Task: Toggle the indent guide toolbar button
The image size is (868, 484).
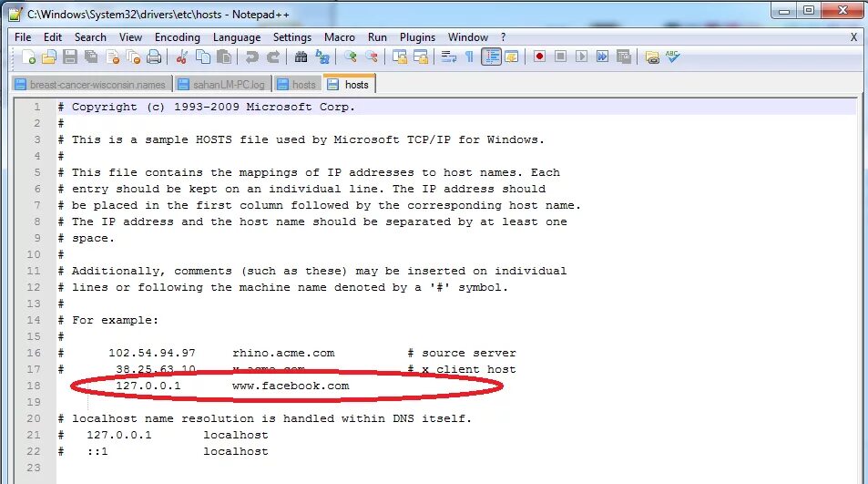Action: [491, 57]
